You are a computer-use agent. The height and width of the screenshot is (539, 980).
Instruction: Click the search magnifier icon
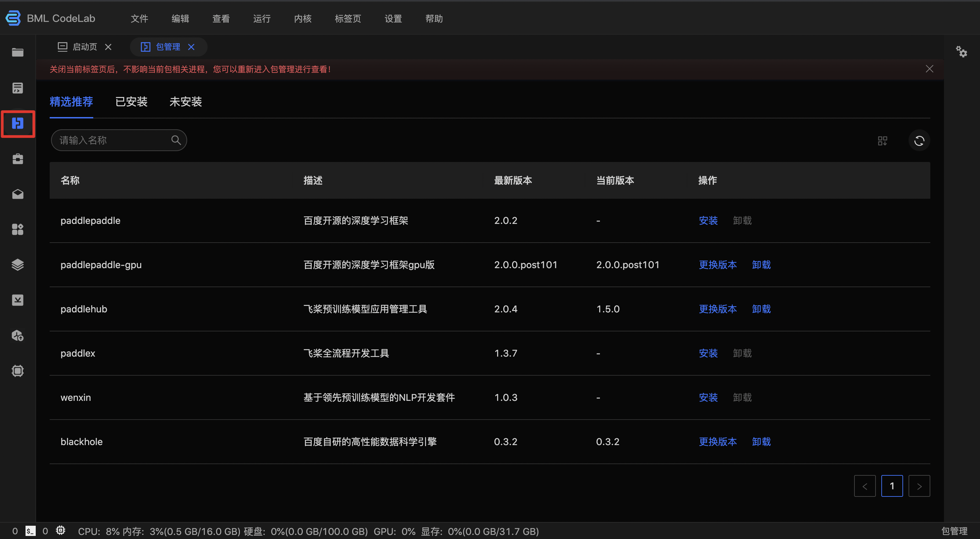tap(176, 140)
